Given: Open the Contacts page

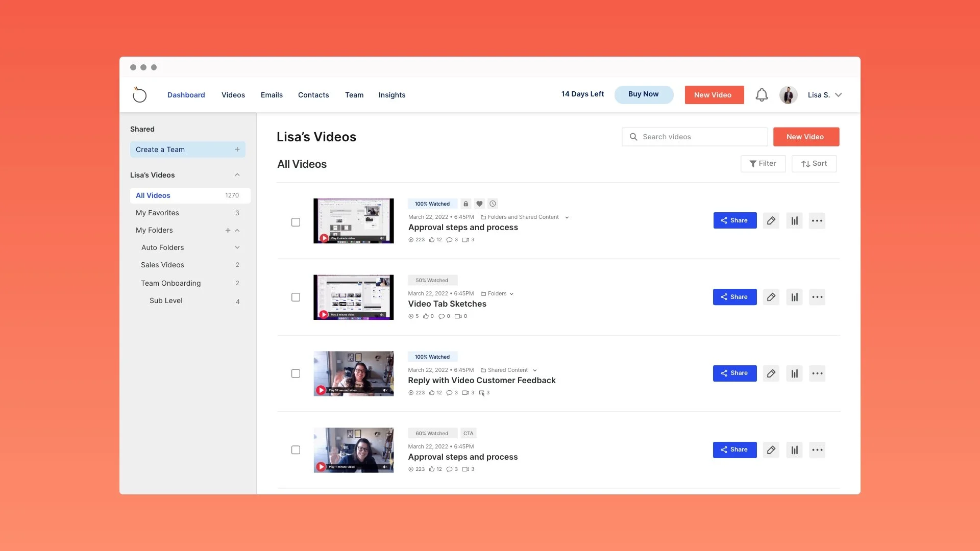Looking at the screenshot, I should tap(313, 95).
